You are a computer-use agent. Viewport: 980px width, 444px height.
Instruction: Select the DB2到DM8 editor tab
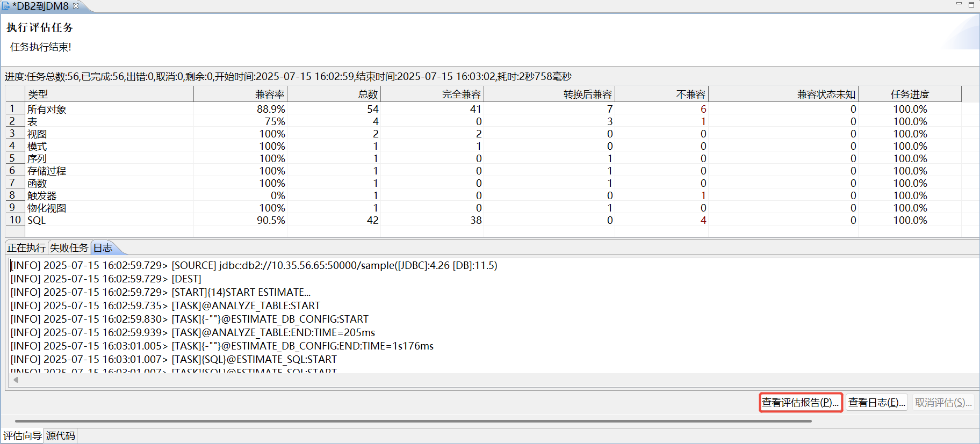41,6
